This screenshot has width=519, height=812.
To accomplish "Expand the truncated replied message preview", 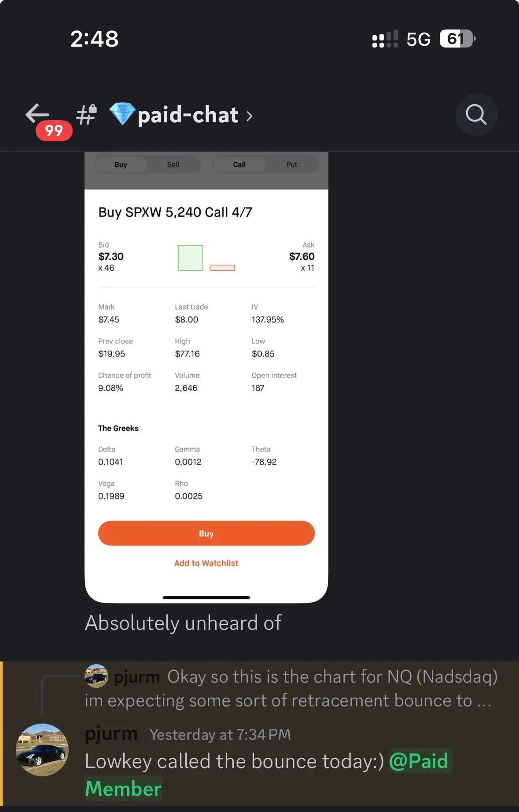I will coord(291,688).
